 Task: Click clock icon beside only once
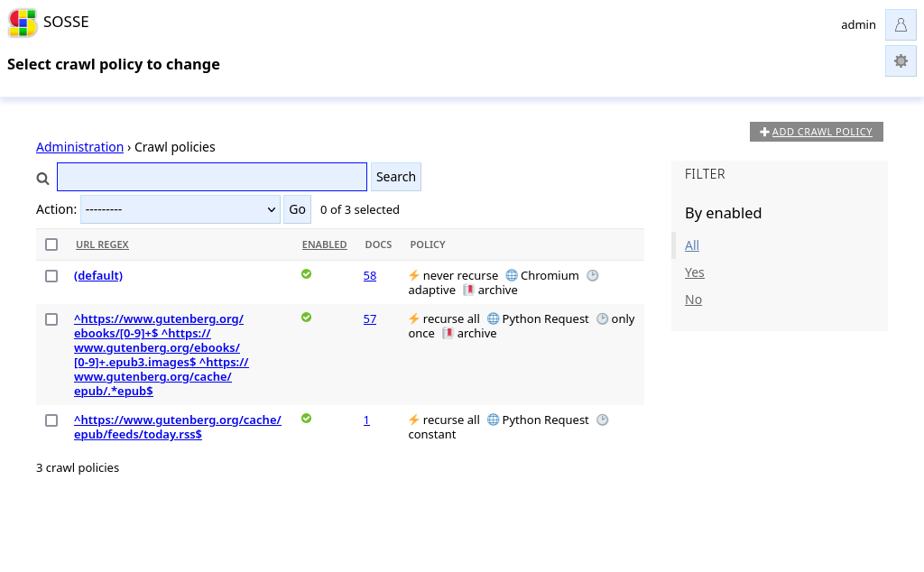pyautogui.click(x=602, y=318)
